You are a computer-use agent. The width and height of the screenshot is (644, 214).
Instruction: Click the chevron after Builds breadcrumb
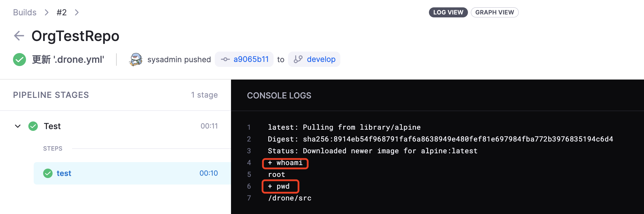pos(47,12)
